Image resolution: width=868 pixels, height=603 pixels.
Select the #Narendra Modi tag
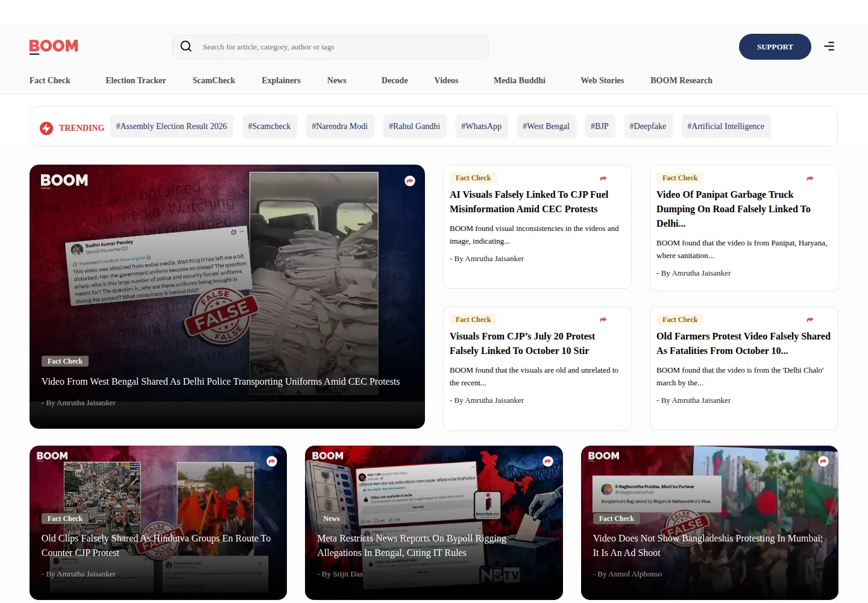tap(339, 127)
